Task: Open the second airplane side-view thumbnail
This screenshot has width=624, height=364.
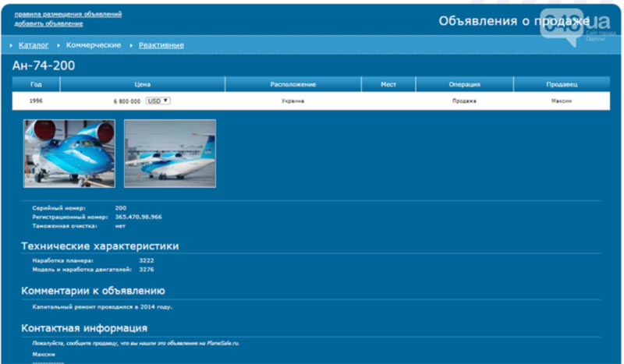Action: point(170,154)
